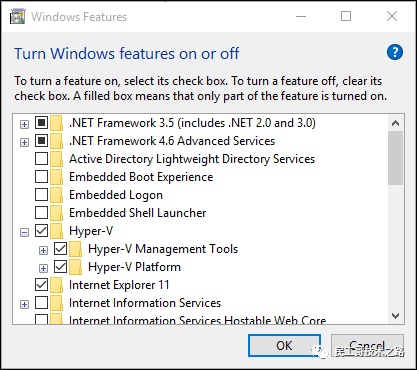This screenshot has width=417, height=370.
Task: Expand the .NET Framework 3.5 node
Action: point(24,124)
